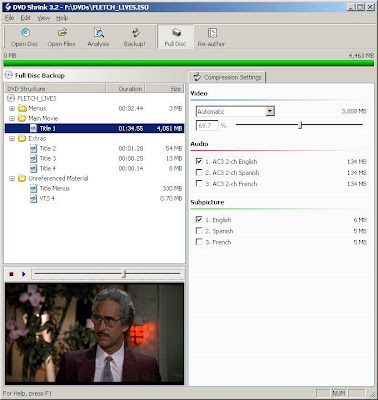The height and width of the screenshot is (400, 378).
Task: Stop the video preview
Action: [x=11, y=274]
